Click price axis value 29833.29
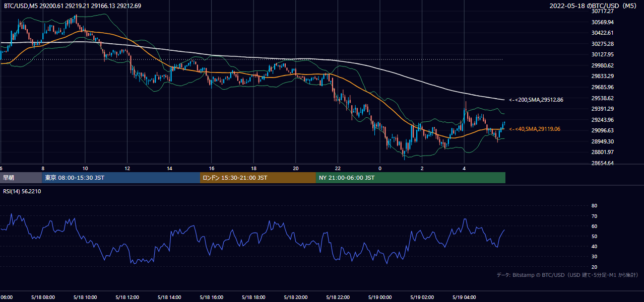 pos(603,76)
